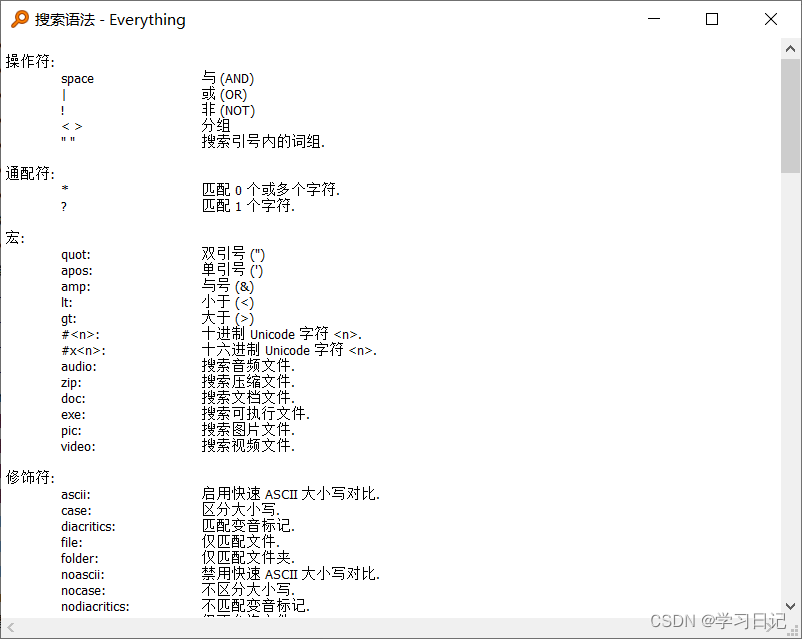Image resolution: width=802 pixels, height=639 pixels.
Task: Select the zip: macro for compressed files
Action: tap(70, 382)
